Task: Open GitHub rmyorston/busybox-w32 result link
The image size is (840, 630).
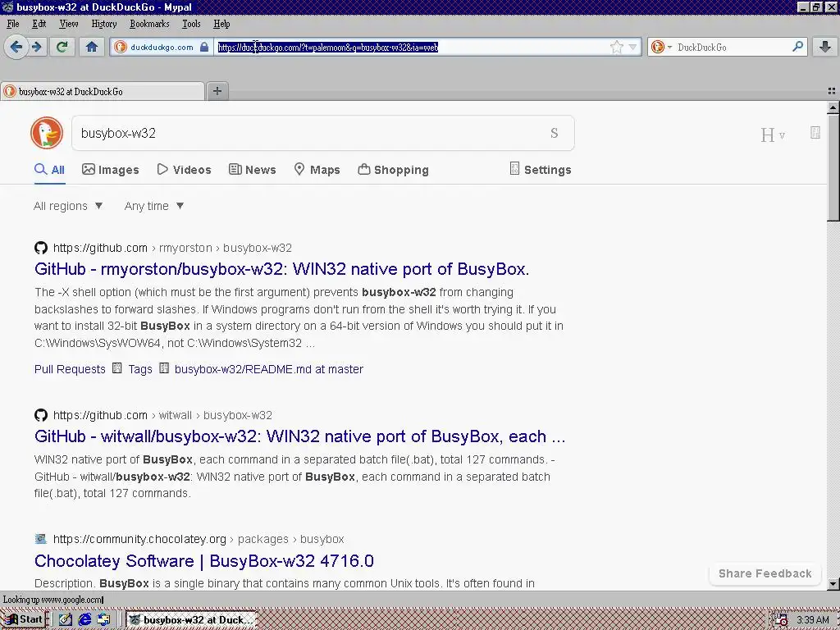Action: [282, 269]
